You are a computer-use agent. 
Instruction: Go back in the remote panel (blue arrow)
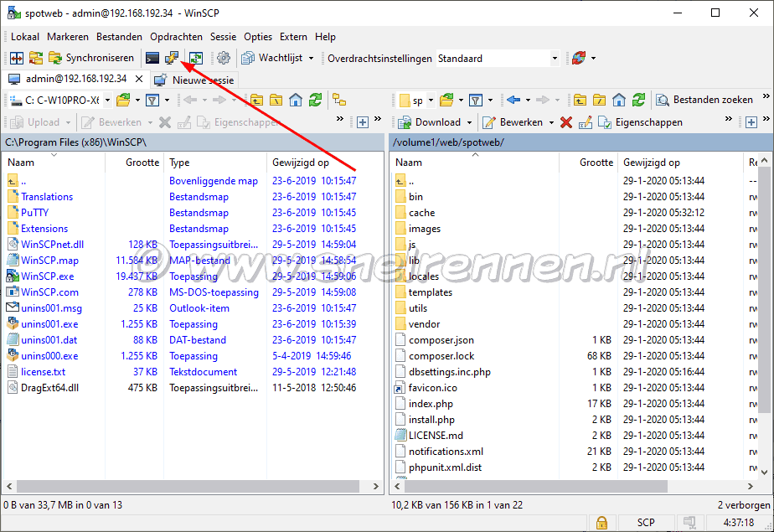[513, 101]
